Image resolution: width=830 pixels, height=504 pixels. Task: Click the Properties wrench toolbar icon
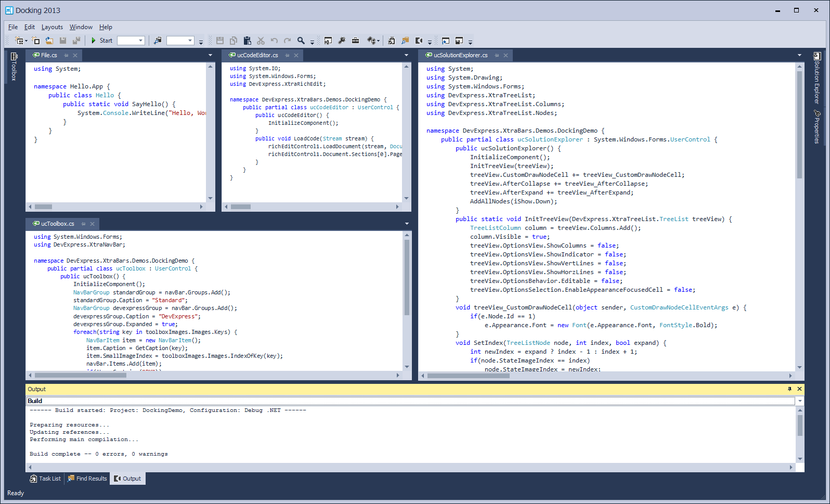[342, 41]
